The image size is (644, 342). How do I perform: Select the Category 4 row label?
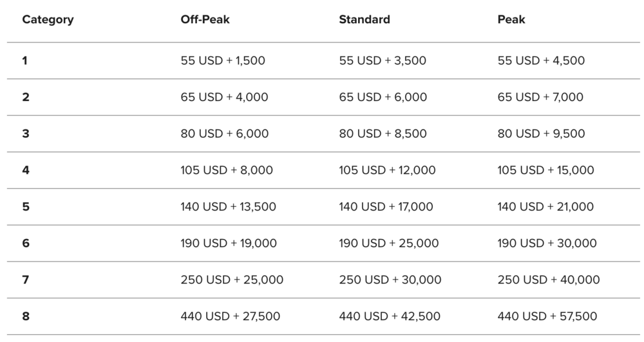(x=25, y=170)
